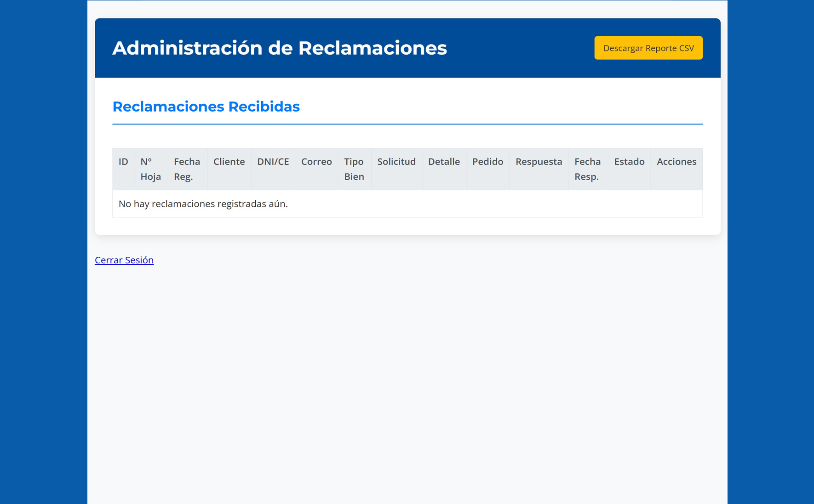Select the Estado column header
Viewport: 814px width, 504px height.
click(x=629, y=162)
